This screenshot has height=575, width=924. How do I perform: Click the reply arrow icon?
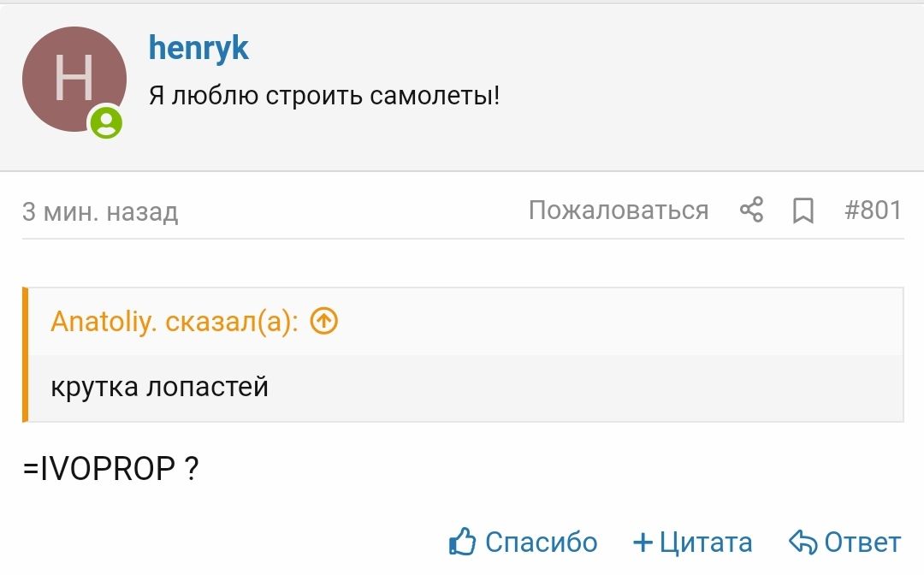[803, 542]
